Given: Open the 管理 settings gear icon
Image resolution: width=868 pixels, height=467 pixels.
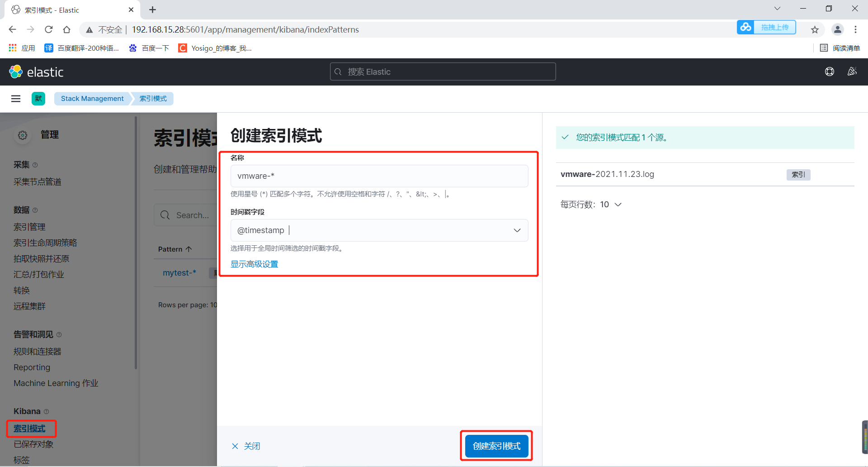Looking at the screenshot, I should tap(23, 134).
